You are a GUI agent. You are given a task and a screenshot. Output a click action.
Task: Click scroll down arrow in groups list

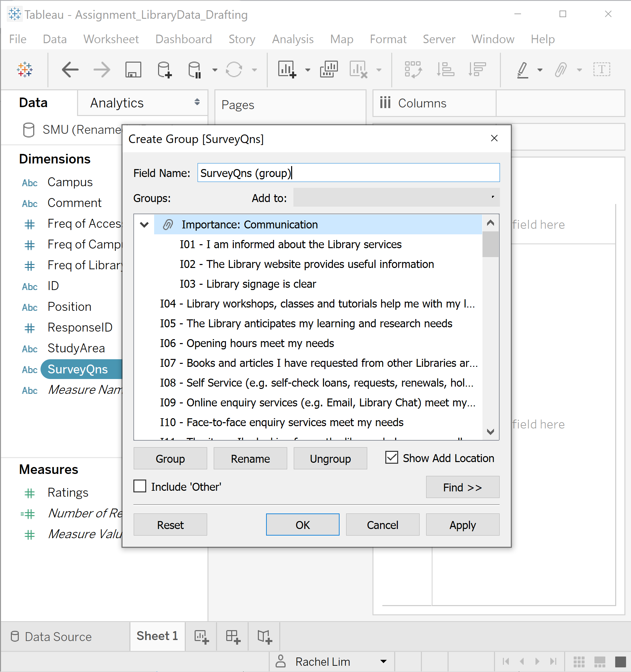(490, 432)
